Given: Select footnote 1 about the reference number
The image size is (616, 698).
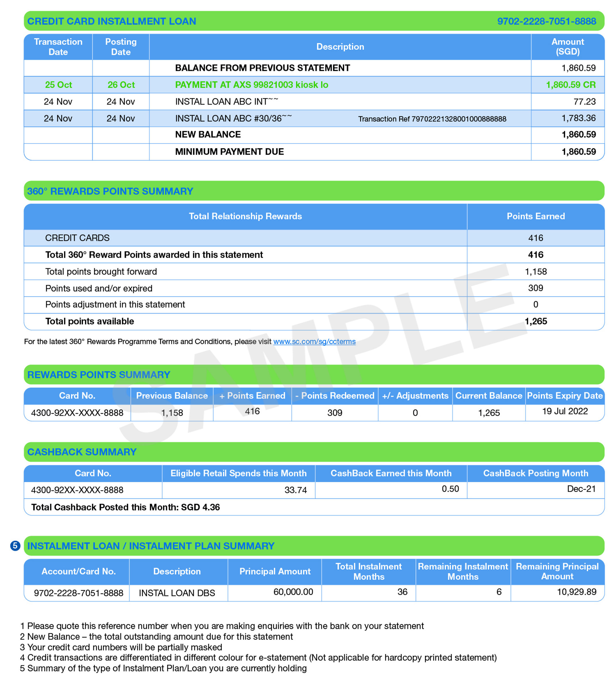Looking at the screenshot, I should (222, 626).
